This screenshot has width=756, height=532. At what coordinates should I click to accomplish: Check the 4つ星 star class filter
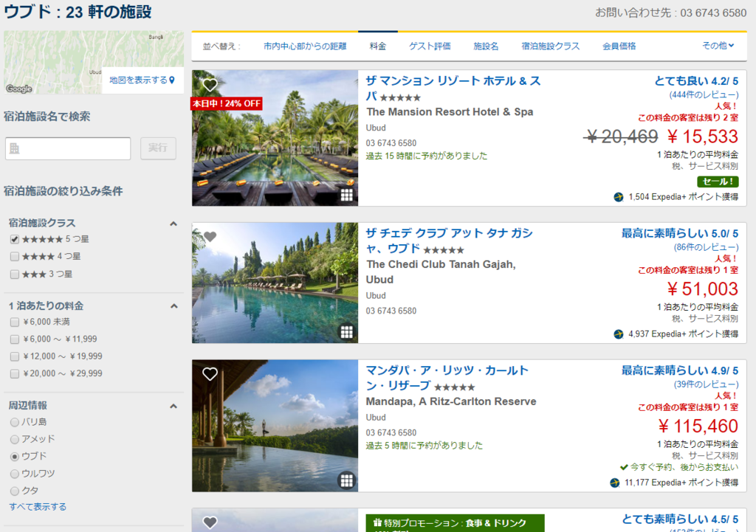[15, 256]
